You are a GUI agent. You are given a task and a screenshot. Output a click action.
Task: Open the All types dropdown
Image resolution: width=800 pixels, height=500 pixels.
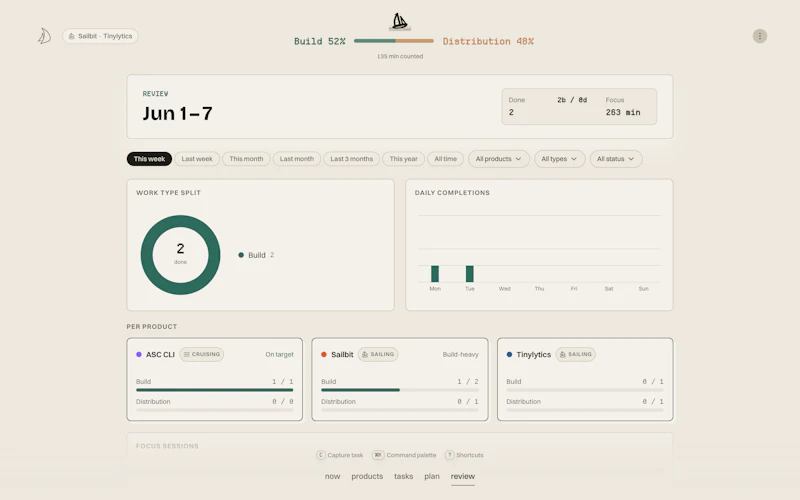559,159
